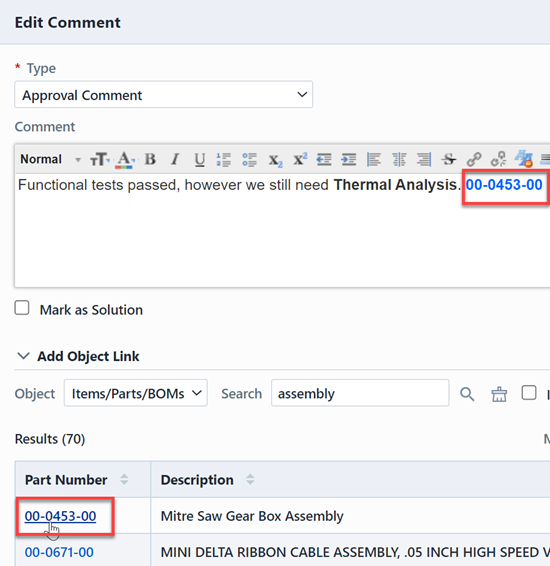Screen dimensions: 550x566
Task: Select Mitre Saw Gear Box Assembly description
Action: 252,516
